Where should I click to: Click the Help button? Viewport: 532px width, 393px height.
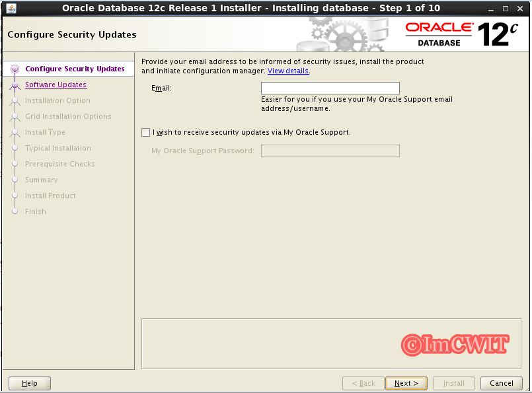[30, 384]
